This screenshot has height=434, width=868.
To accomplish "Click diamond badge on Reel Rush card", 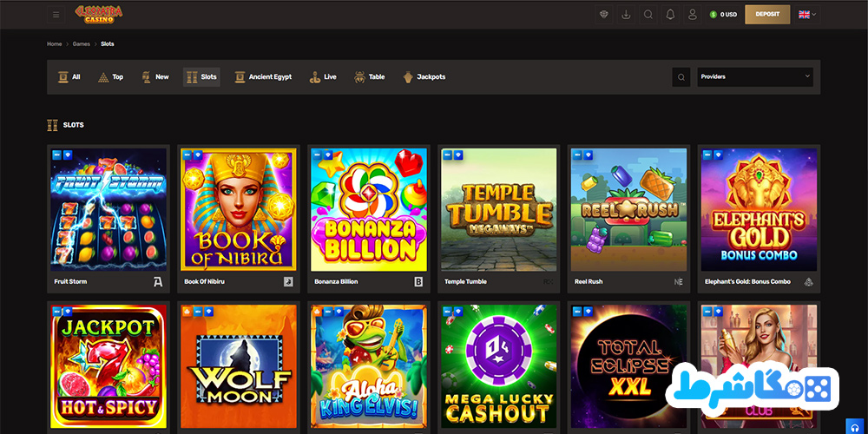I will [588, 155].
